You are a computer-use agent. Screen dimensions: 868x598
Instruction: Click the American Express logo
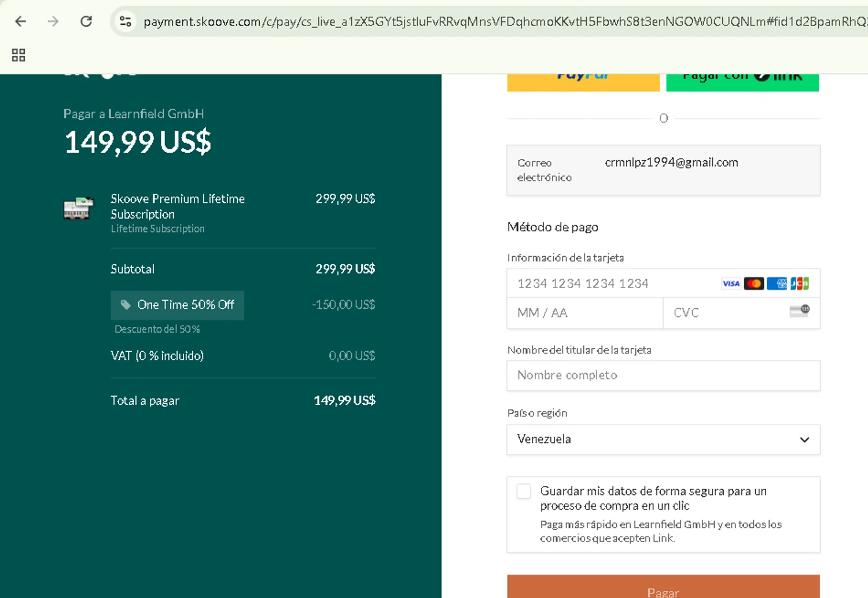[777, 283]
